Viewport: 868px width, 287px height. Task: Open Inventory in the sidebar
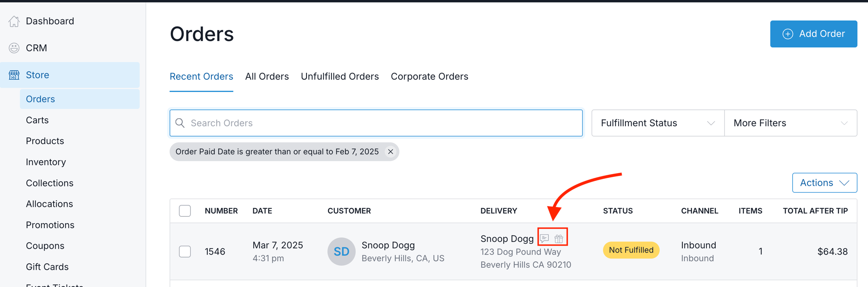pyautogui.click(x=46, y=162)
